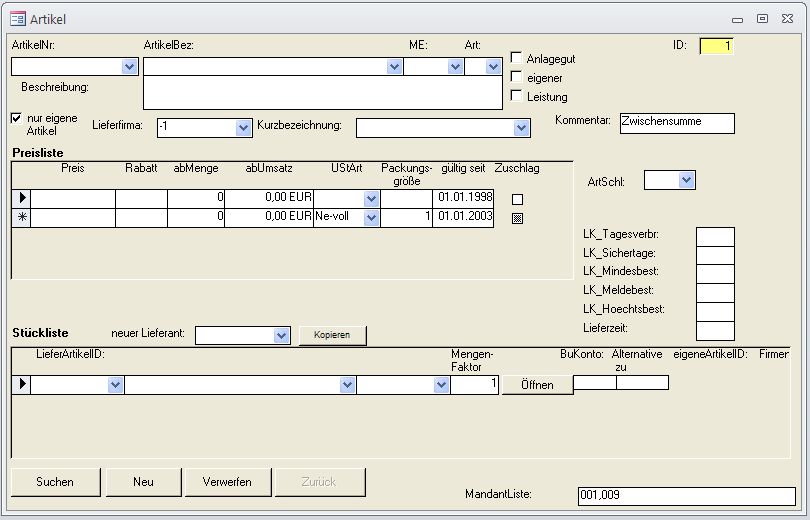Tick the eigener checkbox
This screenshot has height=520, width=810.
pyautogui.click(x=516, y=76)
